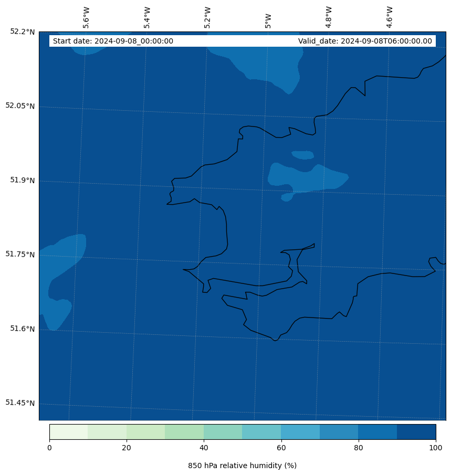Click the colorbar swatch for 0-10%
This screenshot has width=451, height=476.
point(69,432)
